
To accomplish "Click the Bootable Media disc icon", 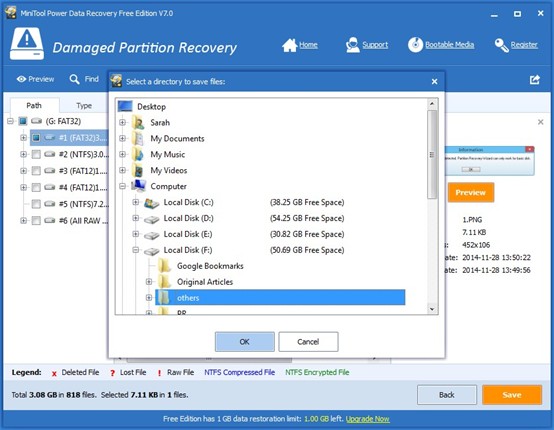I will click(x=415, y=45).
